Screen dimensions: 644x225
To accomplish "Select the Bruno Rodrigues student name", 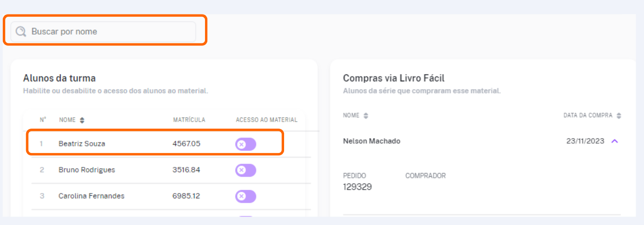I will (87, 170).
